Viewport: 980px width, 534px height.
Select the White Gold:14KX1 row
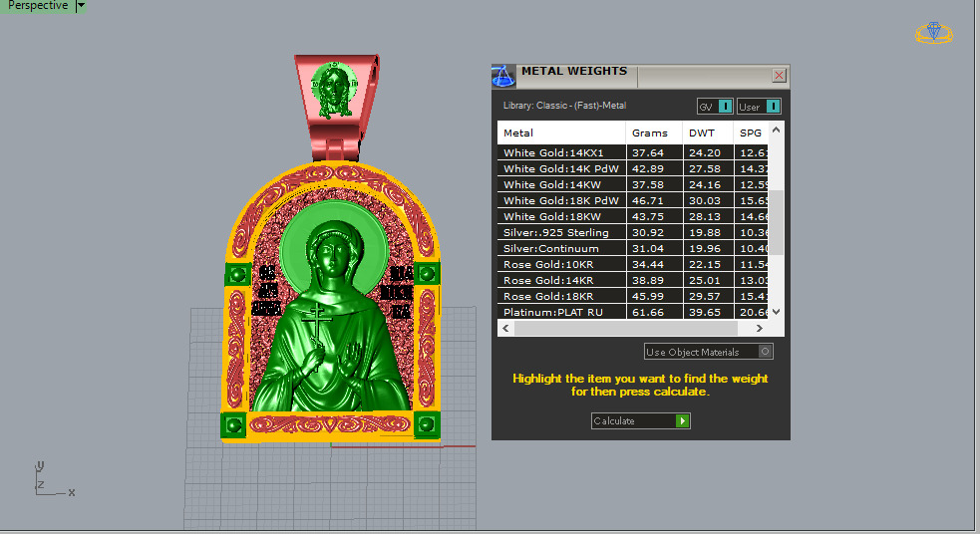pyautogui.click(x=632, y=152)
